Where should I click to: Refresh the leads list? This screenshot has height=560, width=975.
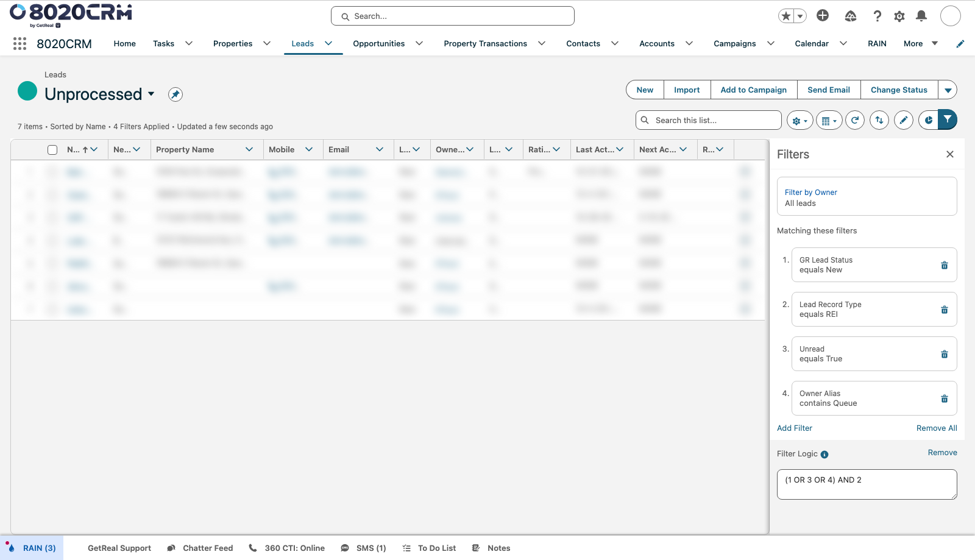855,121
